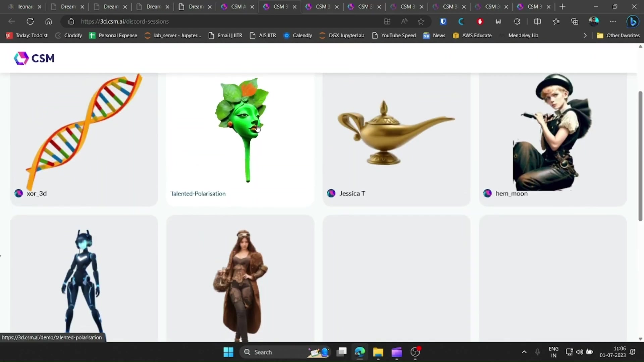Screen dimensions: 644x362
Task: Open the Other favorites folder
Action: coord(618,35)
